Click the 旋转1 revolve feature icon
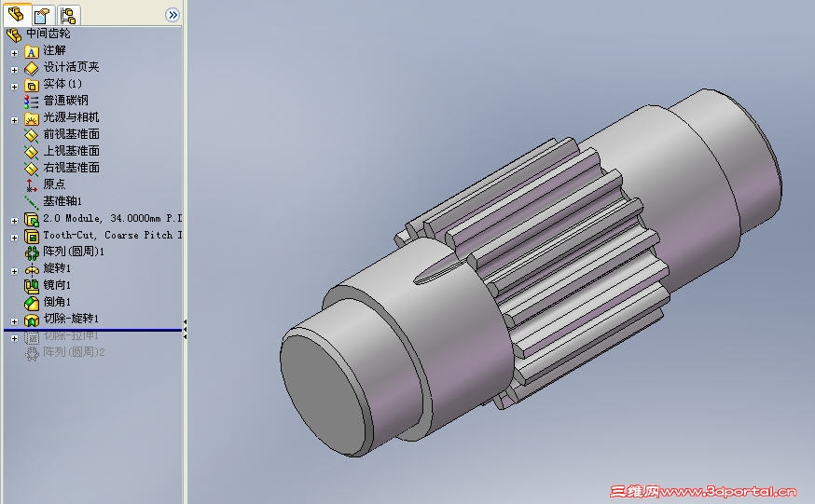The height and width of the screenshot is (504, 815). point(31,269)
